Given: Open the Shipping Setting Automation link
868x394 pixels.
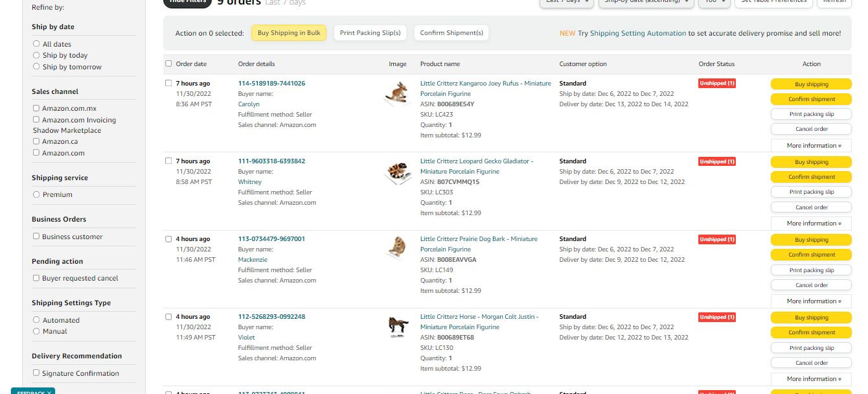Looking at the screenshot, I should [638, 33].
